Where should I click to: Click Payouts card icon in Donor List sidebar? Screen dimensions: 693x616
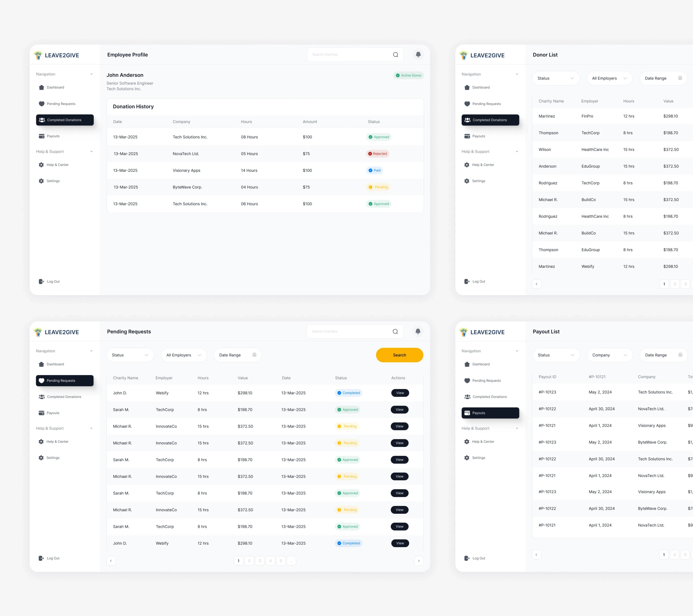[467, 136]
